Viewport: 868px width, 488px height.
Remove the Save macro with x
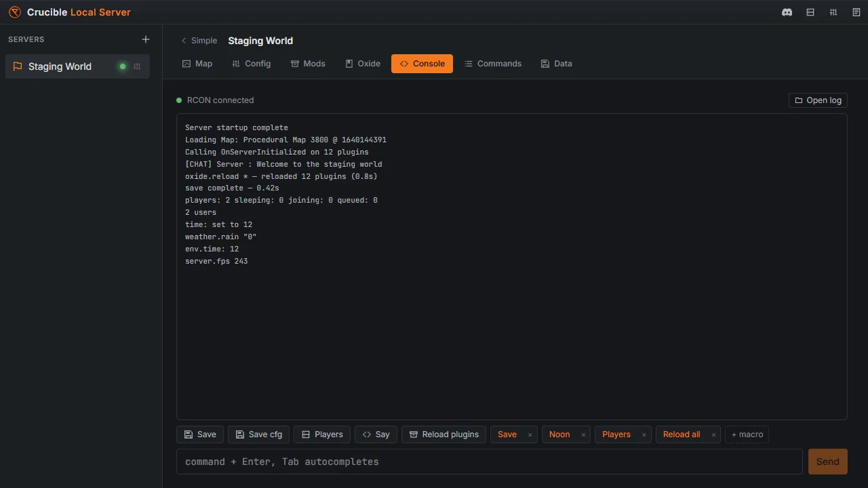(x=530, y=434)
